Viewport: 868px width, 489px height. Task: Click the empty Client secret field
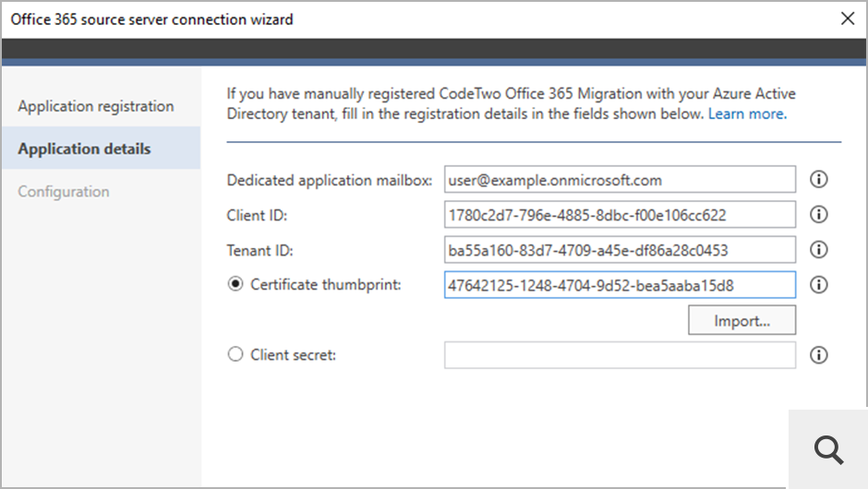620,355
